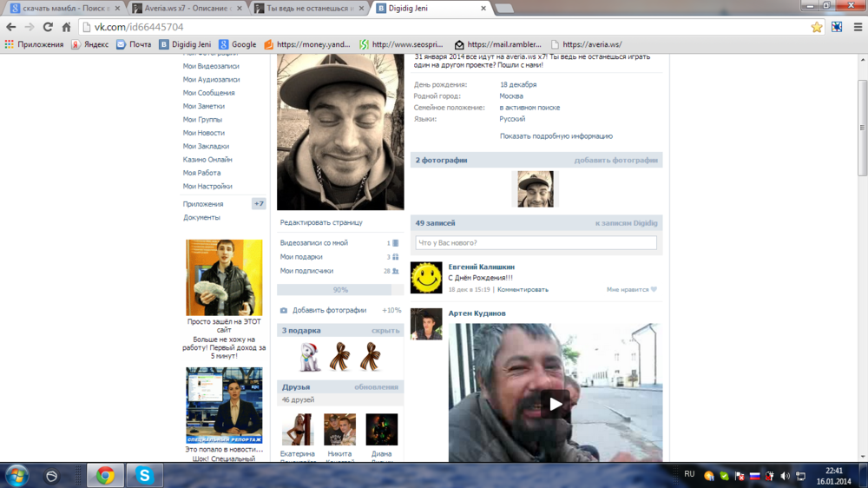Expand details via Показать подробную информацию
Image resolution: width=868 pixels, height=488 pixels.
coord(556,136)
